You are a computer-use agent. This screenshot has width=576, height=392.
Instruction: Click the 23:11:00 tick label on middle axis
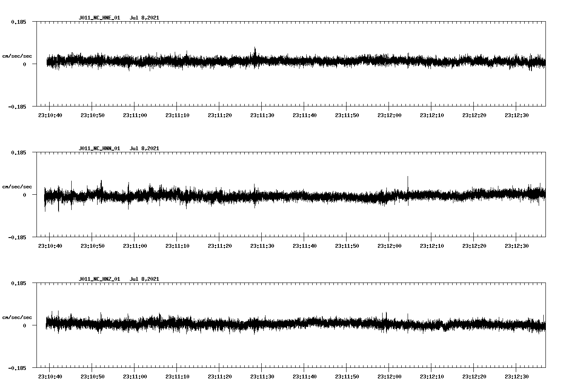click(135, 245)
